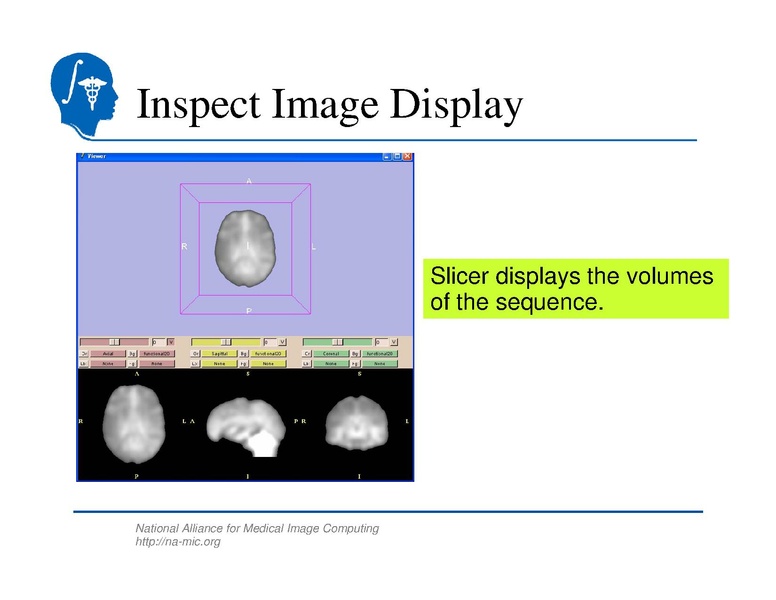Open the http://na-mic.org link
776x600 pixels.
[178, 542]
